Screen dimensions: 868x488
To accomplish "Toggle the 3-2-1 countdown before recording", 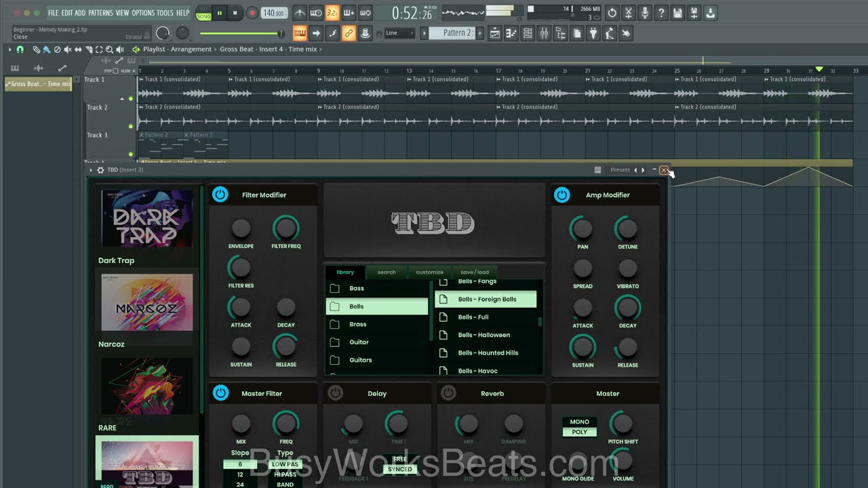I will click(332, 13).
